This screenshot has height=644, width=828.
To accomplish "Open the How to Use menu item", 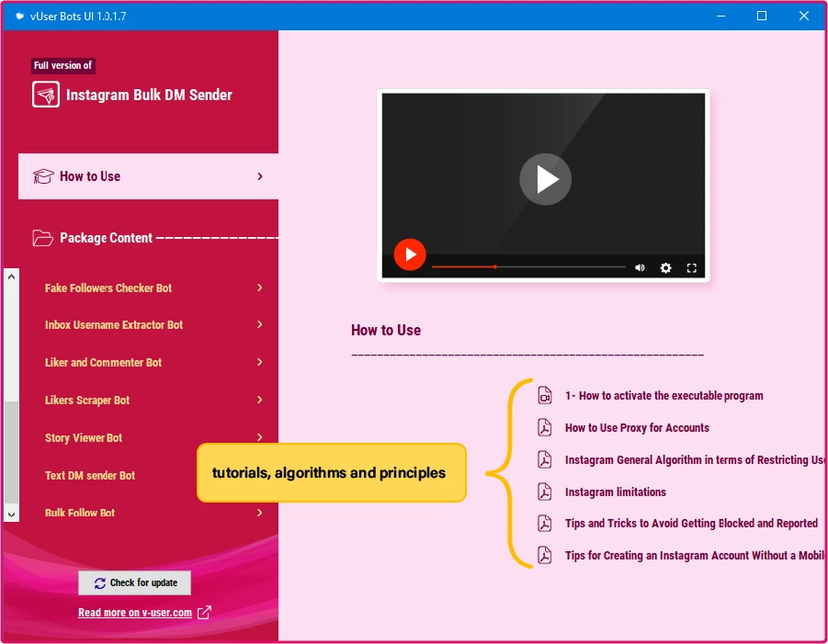I will [x=148, y=176].
